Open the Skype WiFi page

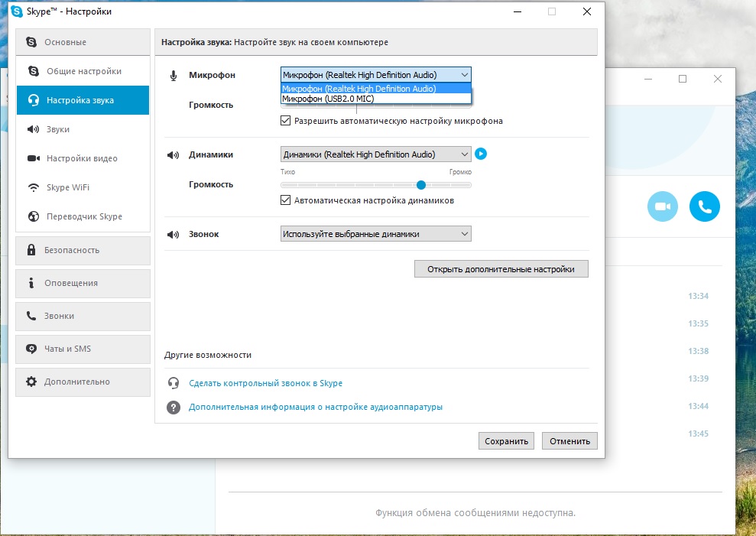83,187
